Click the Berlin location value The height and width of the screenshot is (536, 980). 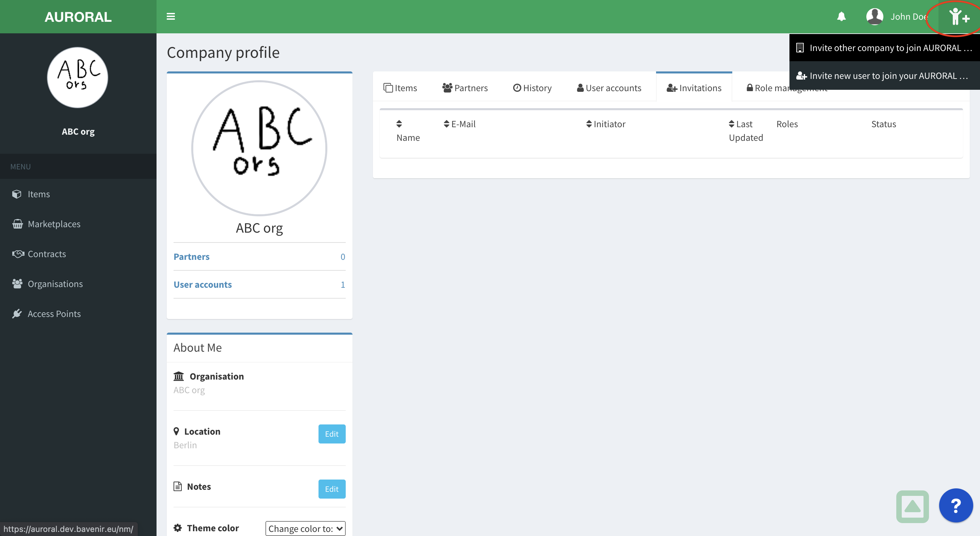[185, 445]
